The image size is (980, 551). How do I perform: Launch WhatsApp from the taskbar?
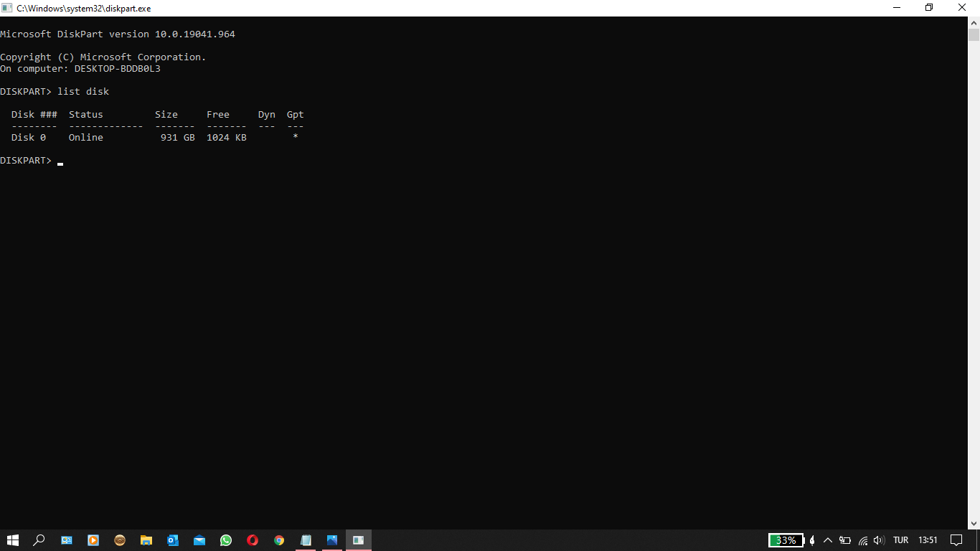226,540
